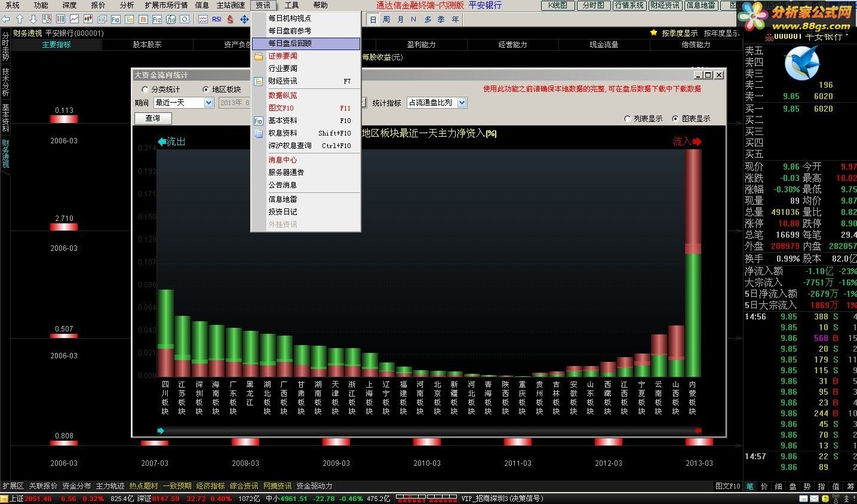Click the cyan left arrow under chart
The width and height of the screenshot is (857, 504).
(x=161, y=430)
